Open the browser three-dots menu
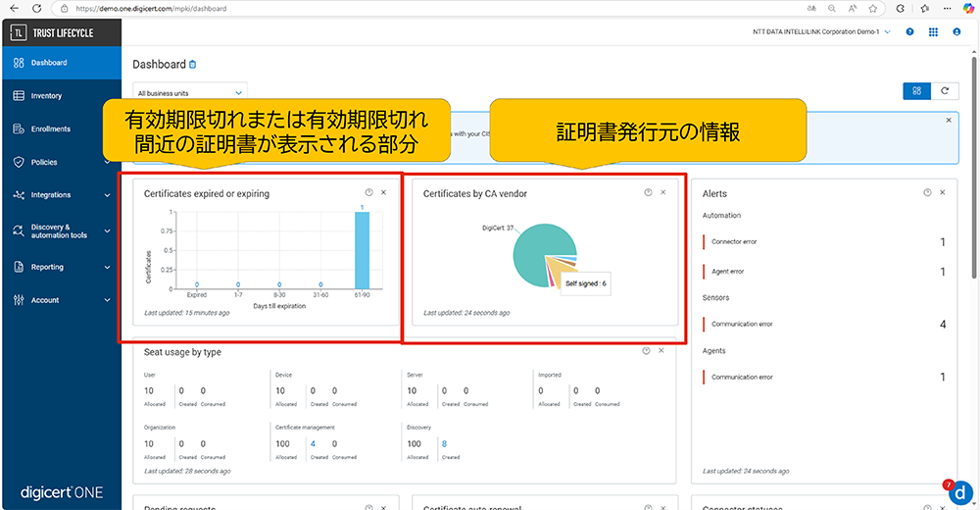 click(x=948, y=8)
